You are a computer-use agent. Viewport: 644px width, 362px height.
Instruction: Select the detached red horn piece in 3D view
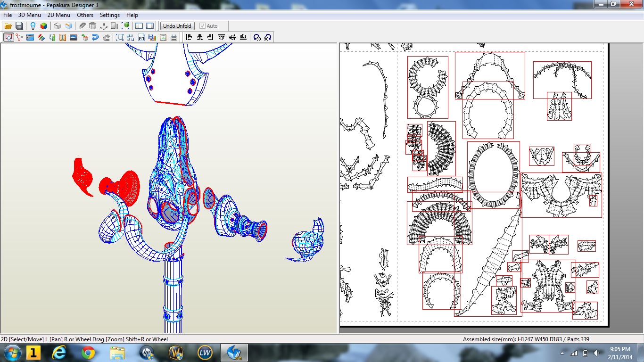[x=83, y=177]
